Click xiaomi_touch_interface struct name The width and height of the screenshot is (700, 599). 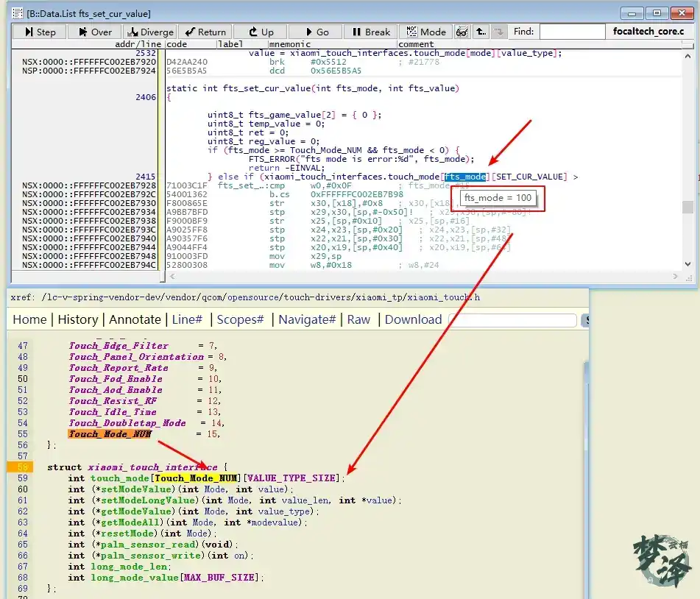152,467
